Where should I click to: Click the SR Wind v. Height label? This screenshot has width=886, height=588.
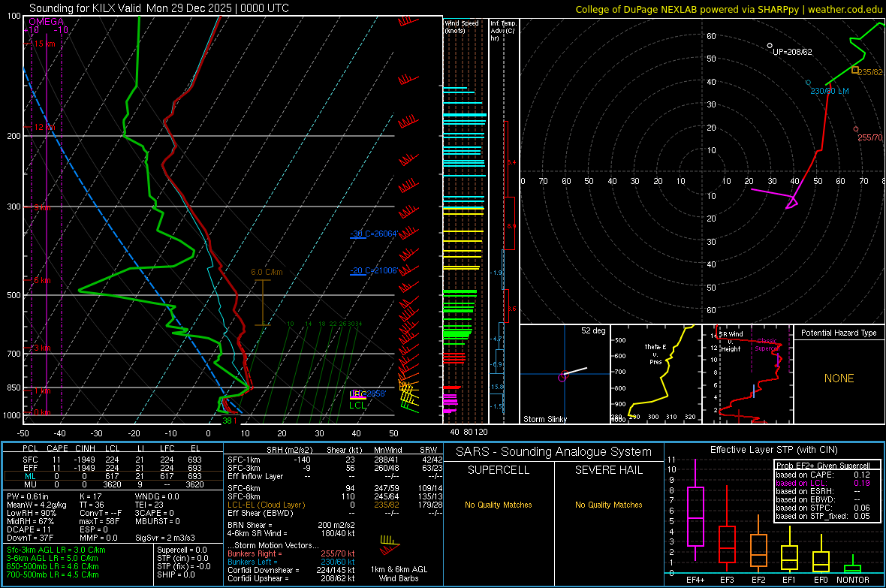(731, 342)
